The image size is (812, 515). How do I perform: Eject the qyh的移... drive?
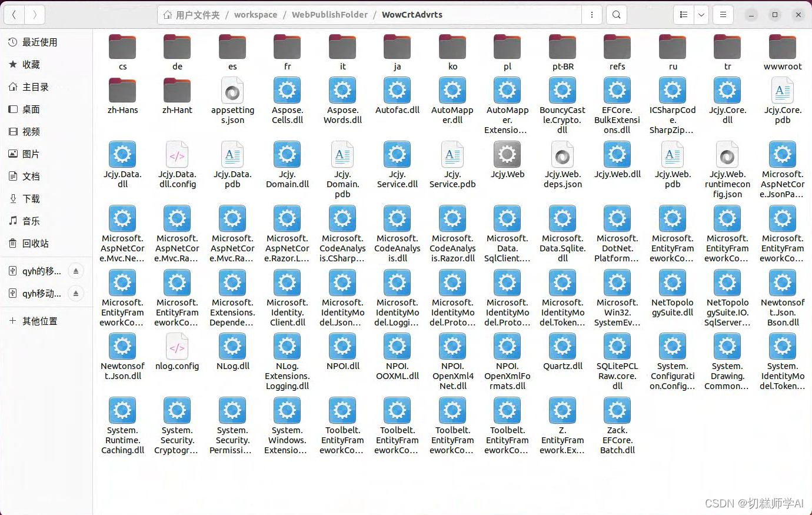(x=76, y=271)
